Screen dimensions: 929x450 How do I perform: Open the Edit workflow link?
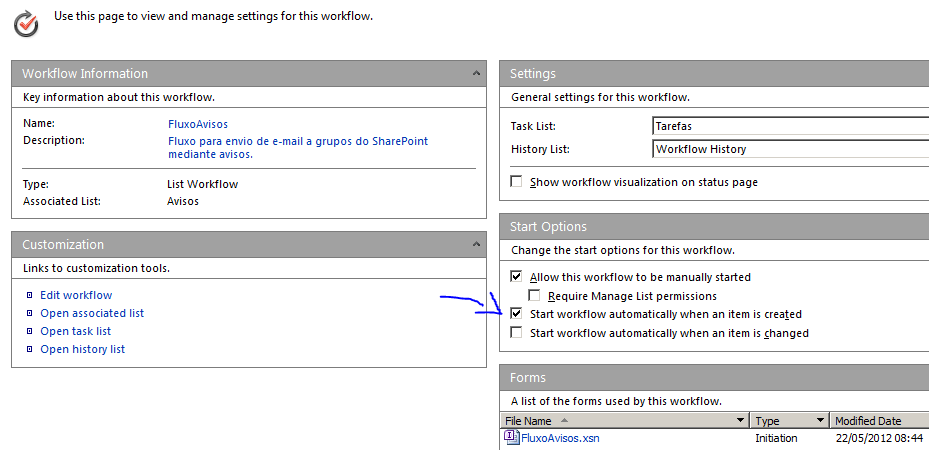[76, 295]
